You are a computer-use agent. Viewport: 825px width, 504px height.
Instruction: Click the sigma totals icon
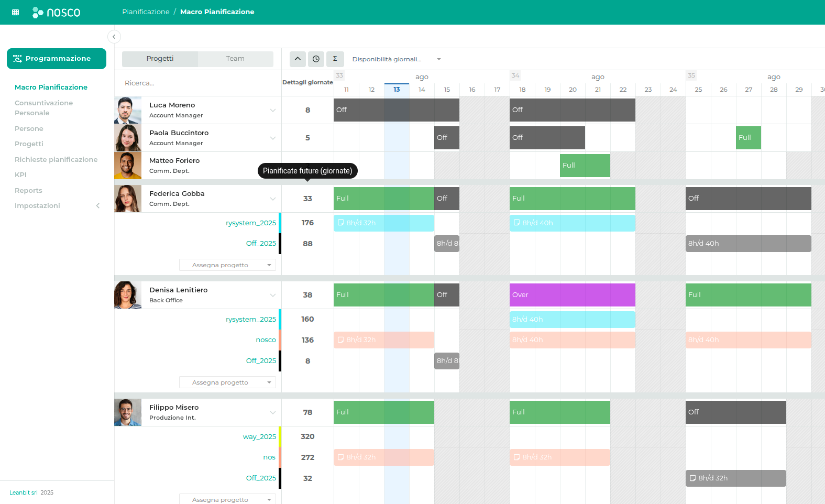(335, 59)
